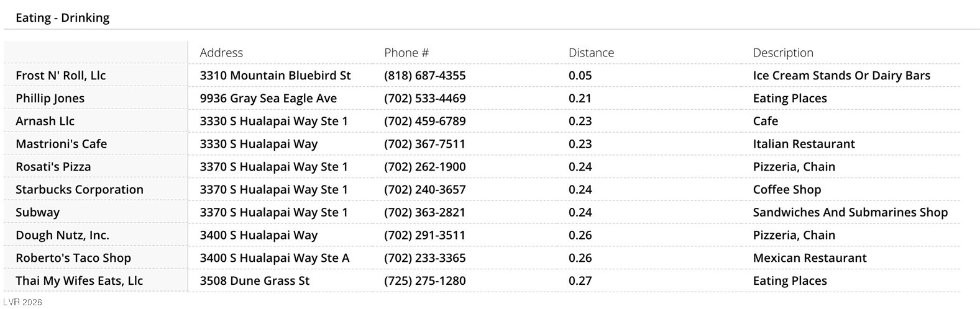The width and height of the screenshot is (980, 309).
Task: Click the Sandwiches And Submarines Shop description
Action: click(849, 212)
